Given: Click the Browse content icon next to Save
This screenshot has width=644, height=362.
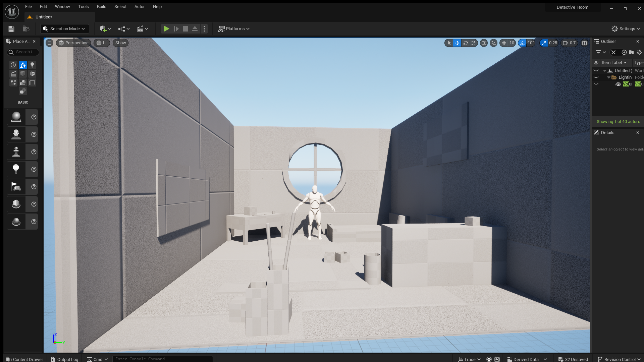Looking at the screenshot, I should [x=26, y=29].
